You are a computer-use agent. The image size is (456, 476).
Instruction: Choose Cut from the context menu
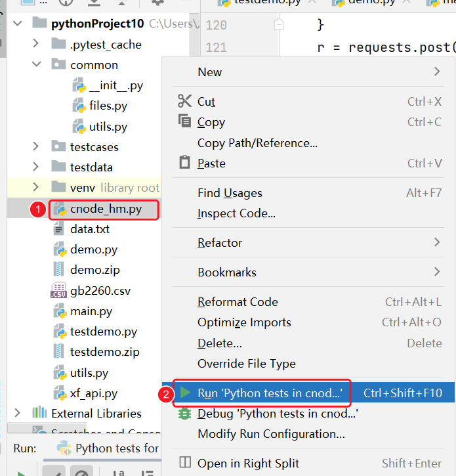pos(308,101)
